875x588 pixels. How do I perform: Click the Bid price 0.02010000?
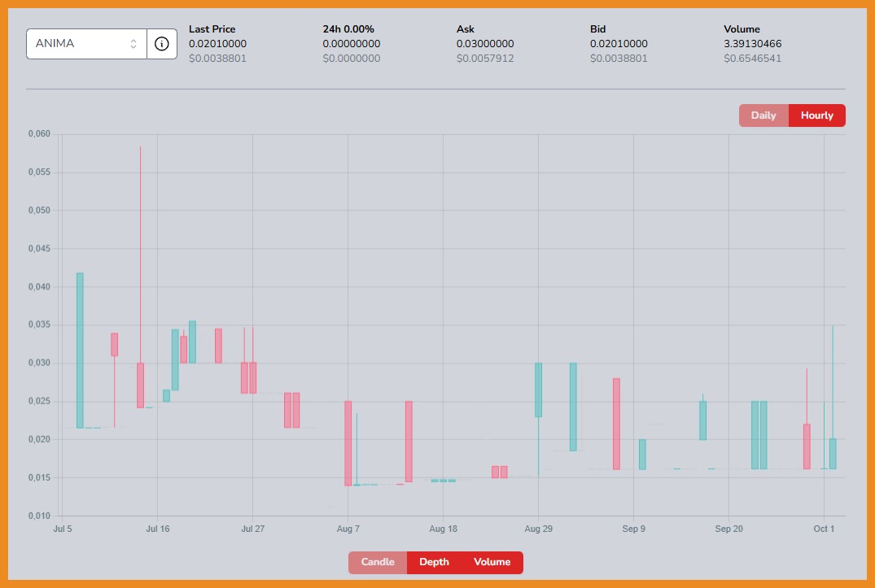pos(619,44)
